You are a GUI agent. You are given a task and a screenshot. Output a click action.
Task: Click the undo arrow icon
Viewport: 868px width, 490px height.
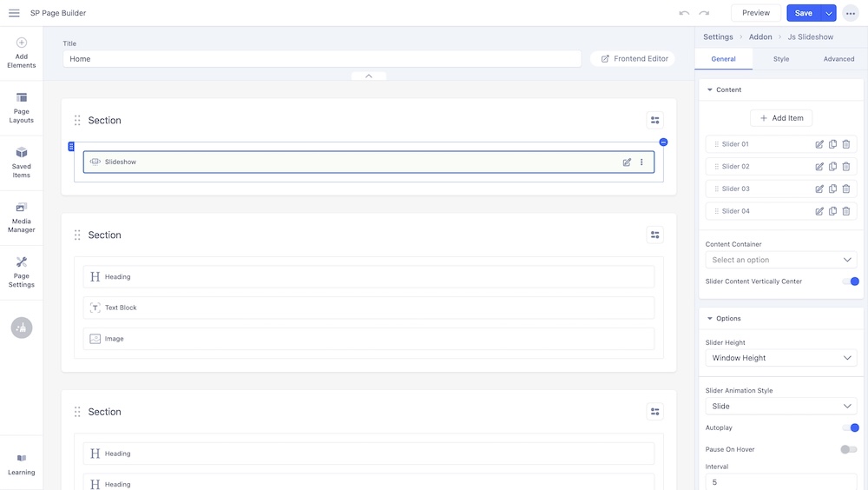coord(684,13)
